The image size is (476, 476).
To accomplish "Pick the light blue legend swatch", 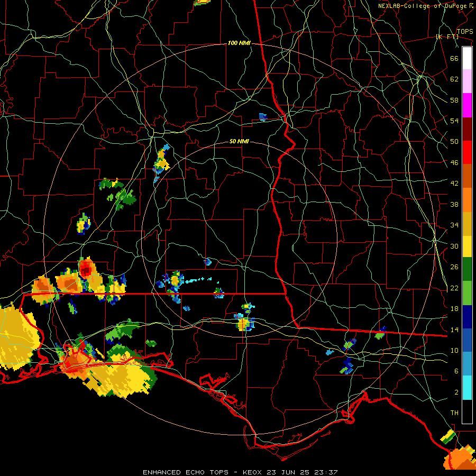I will [467, 364].
